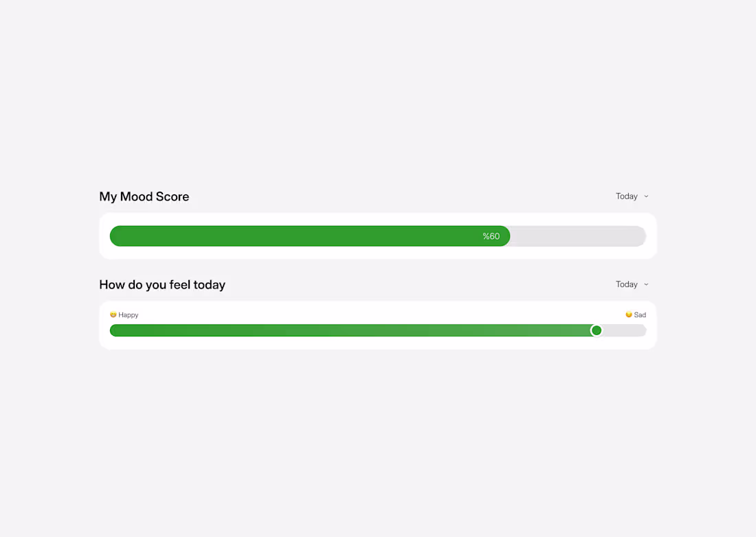
Task: Select the My Mood Score heading
Action: click(144, 196)
